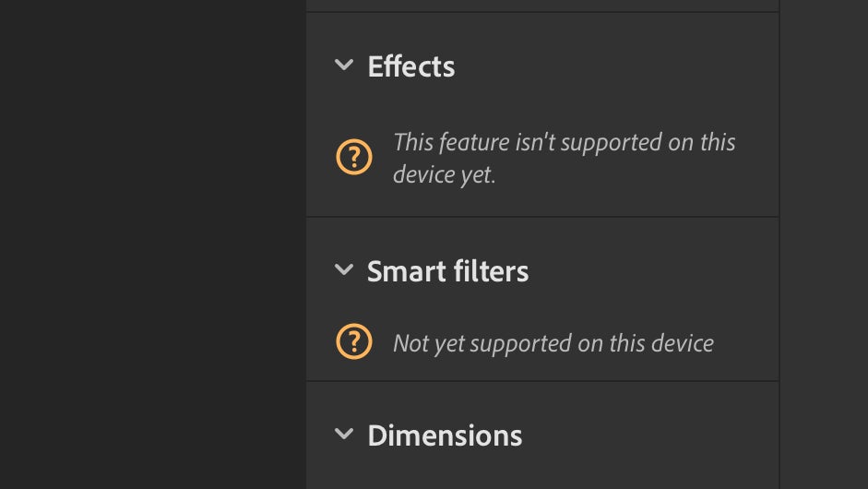Click the question mark icon in Smart filters
Image resolution: width=868 pixels, height=489 pixels.
pyautogui.click(x=353, y=342)
